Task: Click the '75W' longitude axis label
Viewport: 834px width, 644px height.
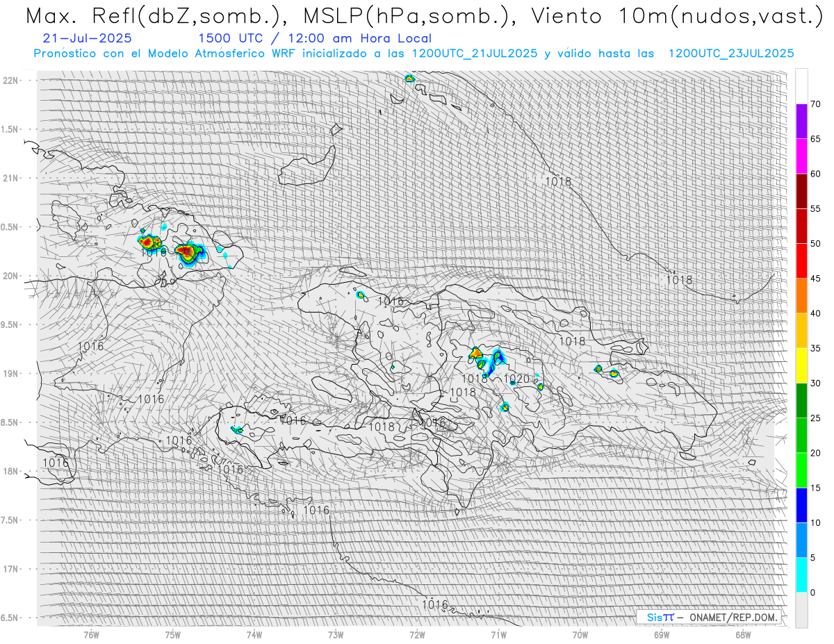Action: 173,634
